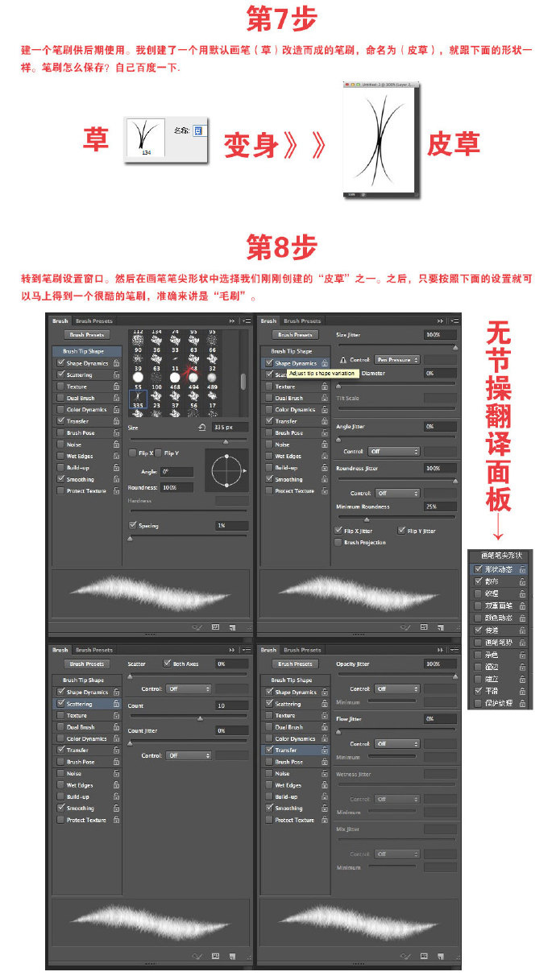Click lock icon beside 散布 option

[522, 581]
